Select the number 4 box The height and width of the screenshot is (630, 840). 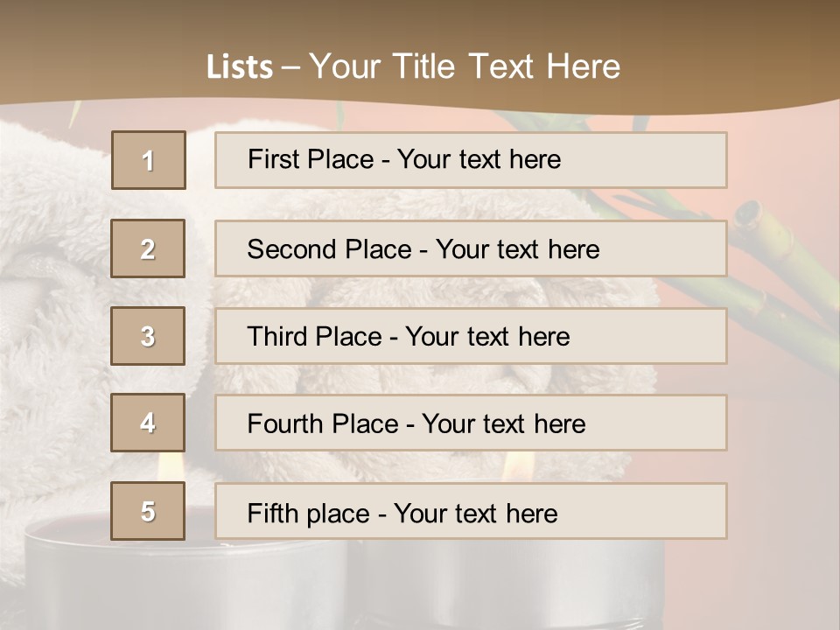click(x=148, y=423)
